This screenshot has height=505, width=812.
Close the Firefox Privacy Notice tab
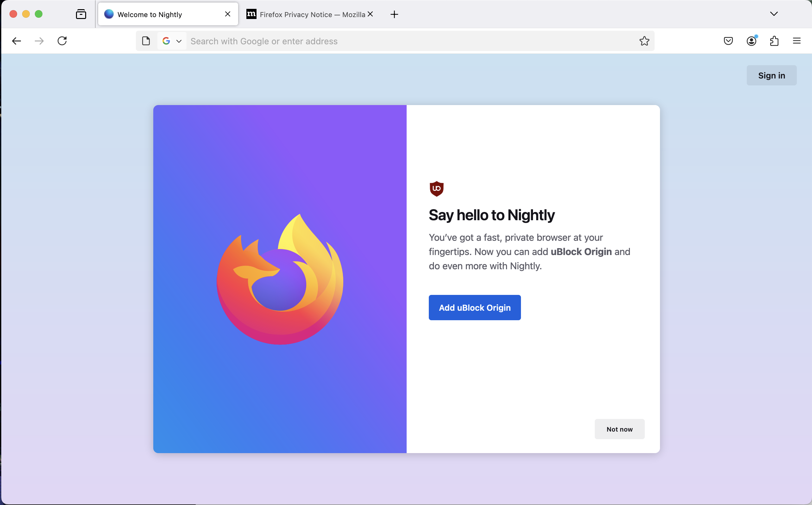[x=370, y=14]
